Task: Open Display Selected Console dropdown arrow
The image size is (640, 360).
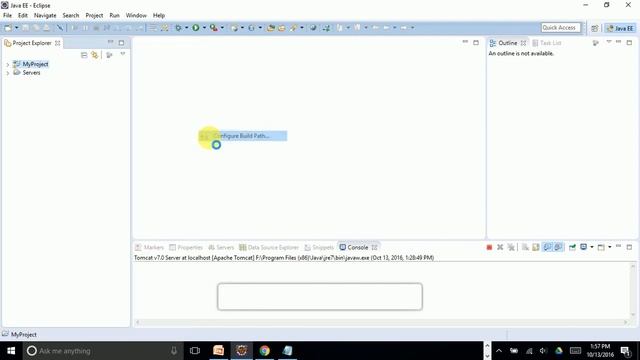Action: point(592,247)
